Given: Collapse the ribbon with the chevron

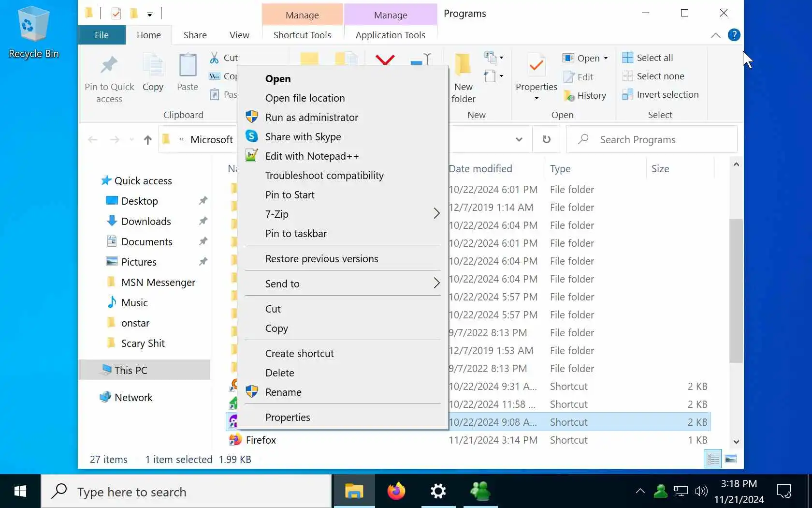Looking at the screenshot, I should point(716,35).
